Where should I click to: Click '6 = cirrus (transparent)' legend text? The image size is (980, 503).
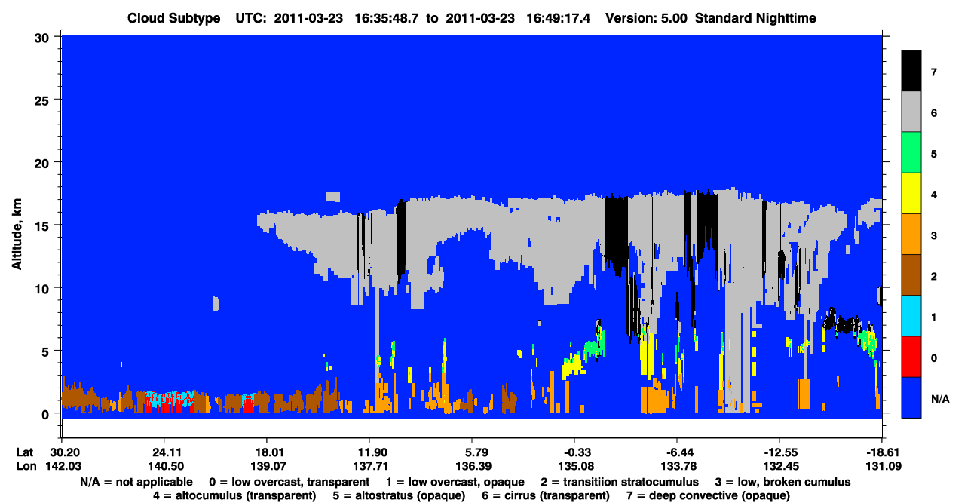coord(546,495)
